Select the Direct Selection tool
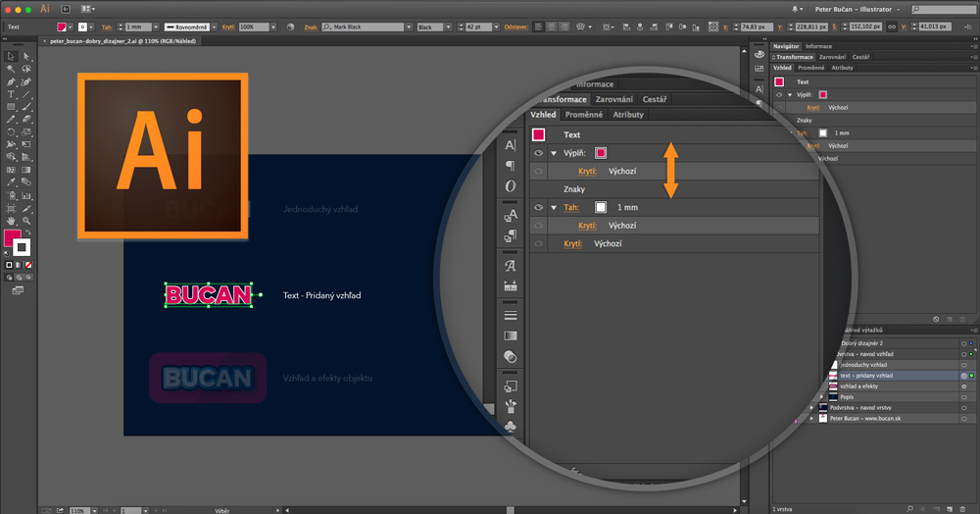980x514 pixels. pyautogui.click(x=26, y=56)
